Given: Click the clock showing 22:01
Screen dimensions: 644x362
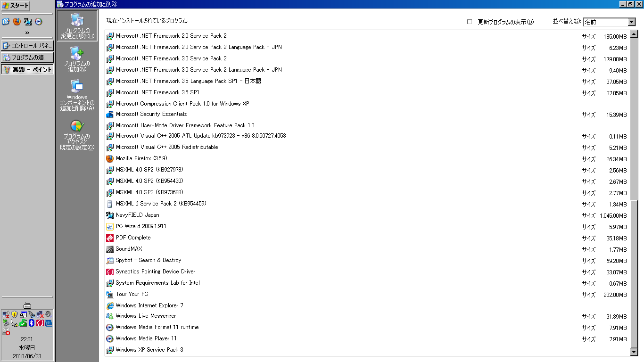Looking at the screenshot, I should (27, 339).
